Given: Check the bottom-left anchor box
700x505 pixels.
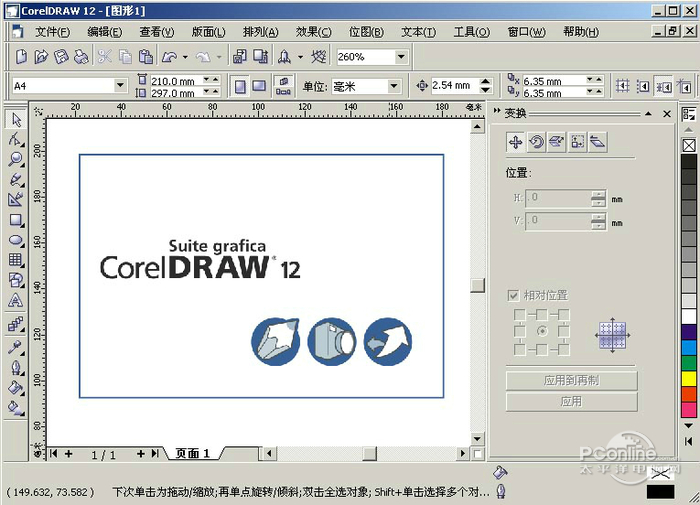Looking at the screenshot, I should pyautogui.click(x=520, y=350).
